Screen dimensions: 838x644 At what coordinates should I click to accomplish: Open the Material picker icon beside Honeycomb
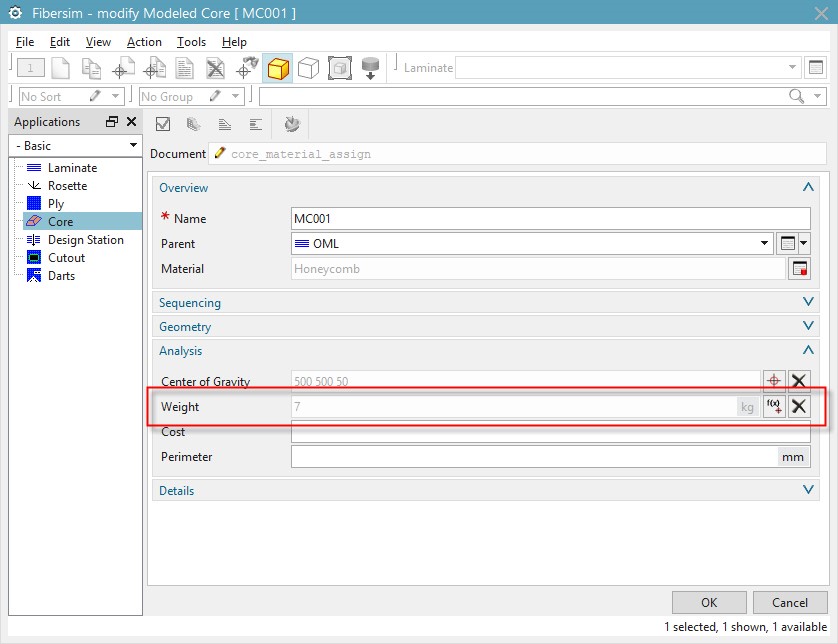[x=799, y=269]
